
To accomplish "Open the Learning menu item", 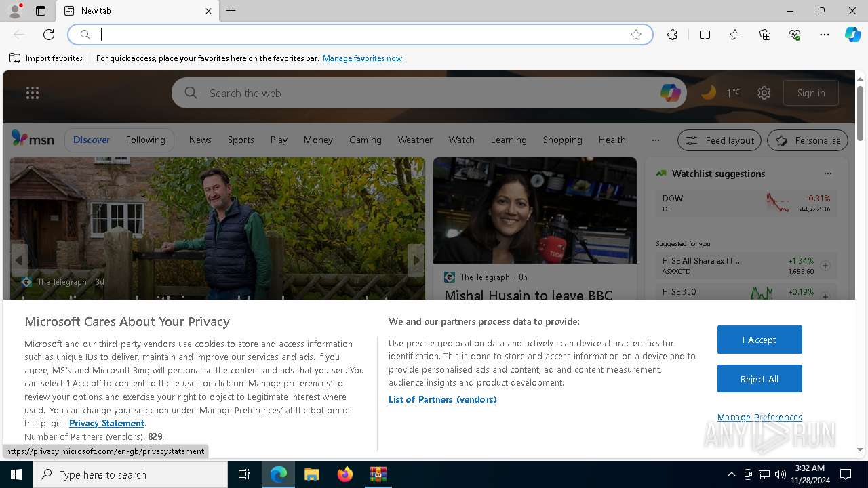I will 509,140.
